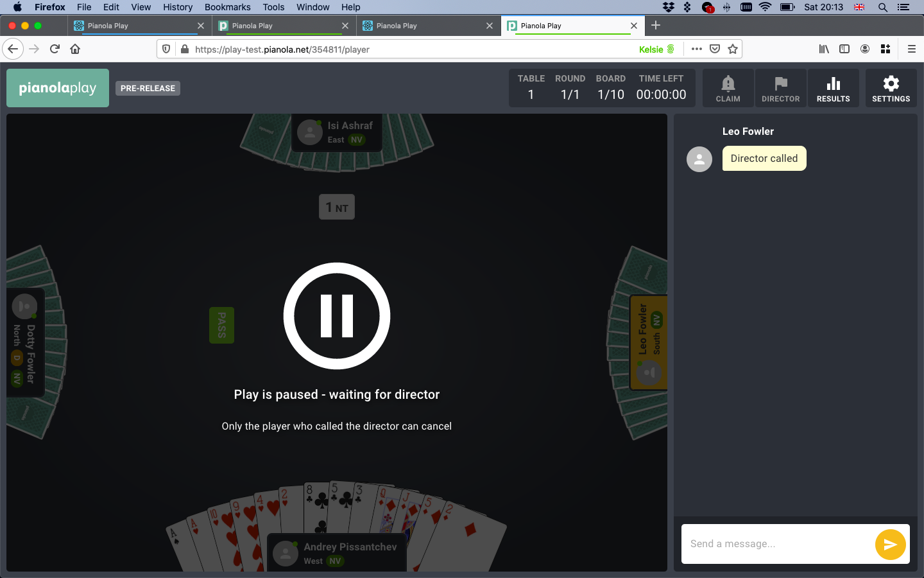Select Andrey Pissantchev West player badge
This screenshot has width=924, height=578.
pos(337,553)
